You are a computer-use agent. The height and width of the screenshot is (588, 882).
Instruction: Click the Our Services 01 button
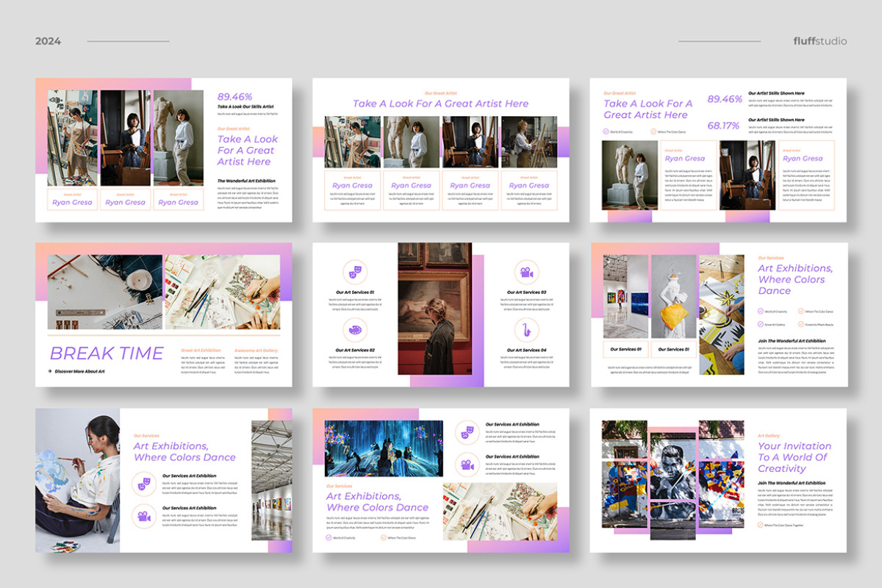627,348
